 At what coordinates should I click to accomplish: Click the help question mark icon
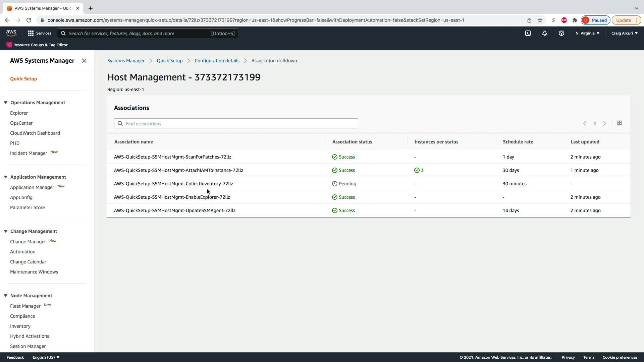pyautogui.click(x=561, y=33)
